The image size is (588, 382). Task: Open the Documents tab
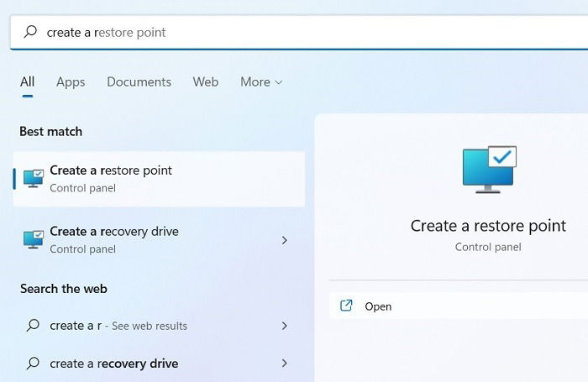tap(139, 81)
